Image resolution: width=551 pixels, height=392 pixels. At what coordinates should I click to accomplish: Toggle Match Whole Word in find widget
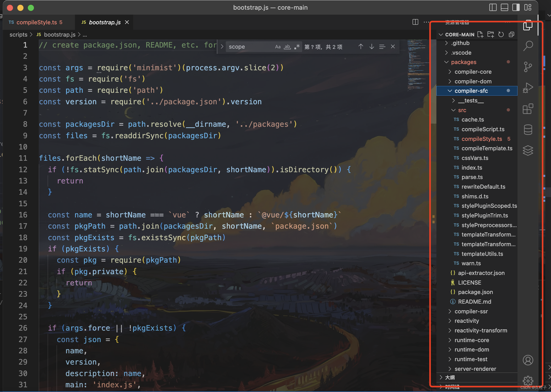pos(287,47)
